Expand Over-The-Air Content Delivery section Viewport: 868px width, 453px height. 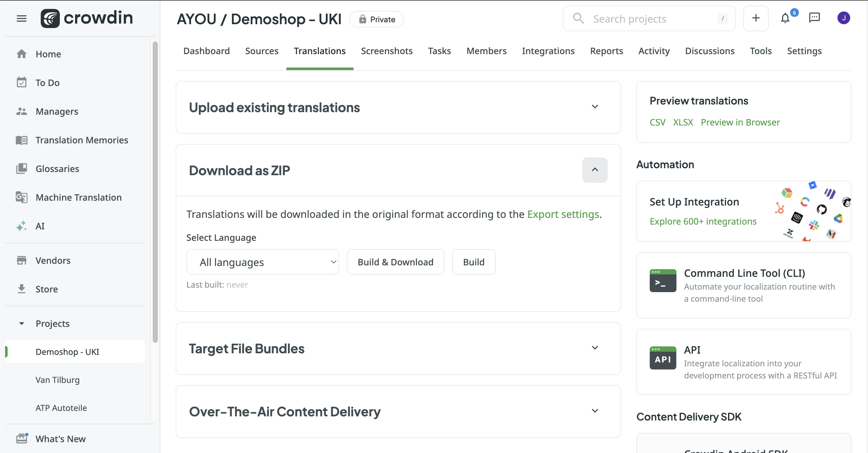coord(595,411)
